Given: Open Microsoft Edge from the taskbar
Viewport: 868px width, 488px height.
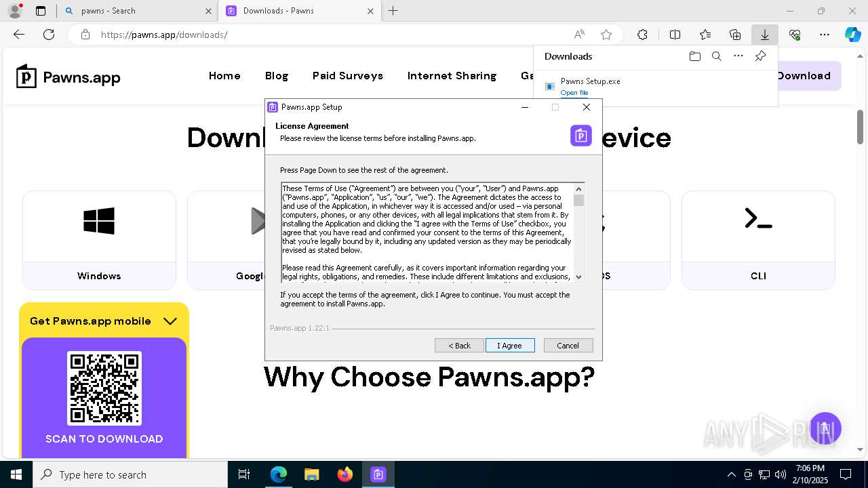Looking at the screenshot, I should tap(279, 474).
